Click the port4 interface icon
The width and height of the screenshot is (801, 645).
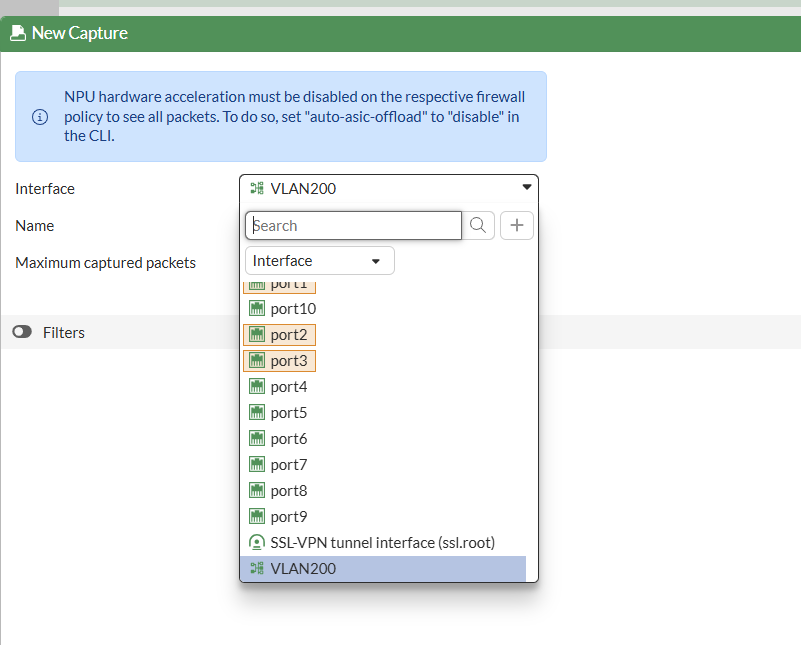coord(257,387)
